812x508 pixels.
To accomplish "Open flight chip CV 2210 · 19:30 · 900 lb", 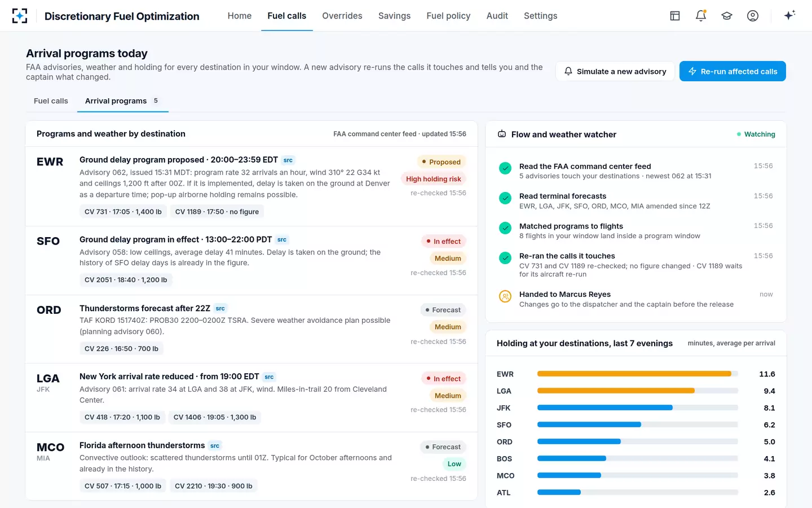I will coord(214,486).
